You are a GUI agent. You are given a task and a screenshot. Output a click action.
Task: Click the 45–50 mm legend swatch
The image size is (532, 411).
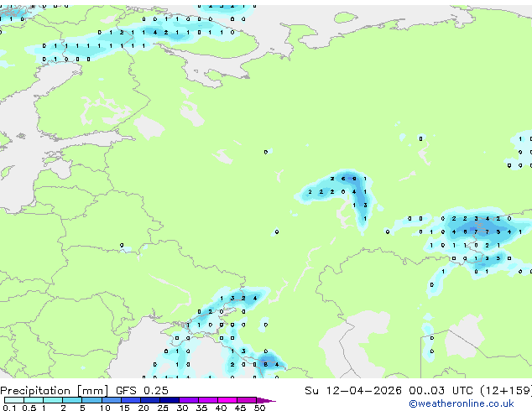(247, 400)
